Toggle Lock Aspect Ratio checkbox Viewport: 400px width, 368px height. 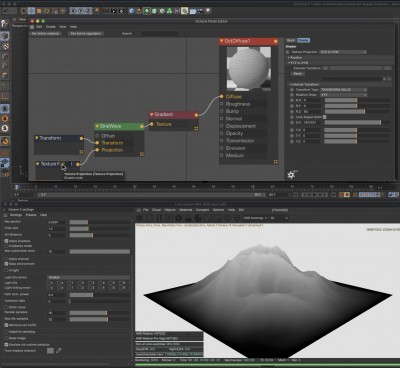(x=324, y=117)
